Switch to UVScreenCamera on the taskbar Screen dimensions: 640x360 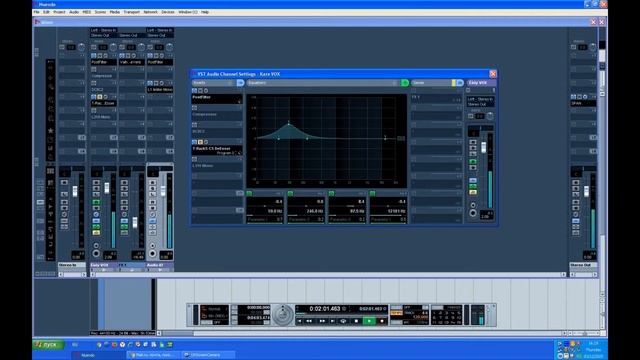tap(208, 355)
